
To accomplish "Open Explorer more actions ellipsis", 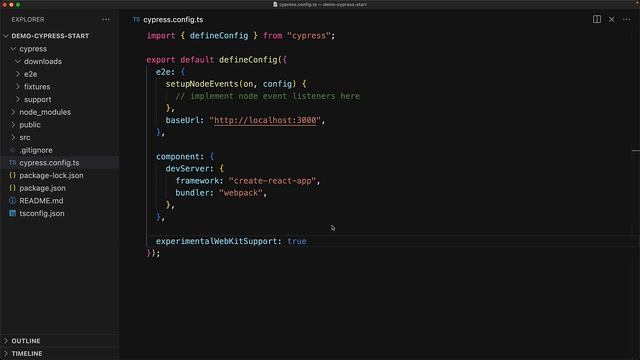I will (106, 20).
